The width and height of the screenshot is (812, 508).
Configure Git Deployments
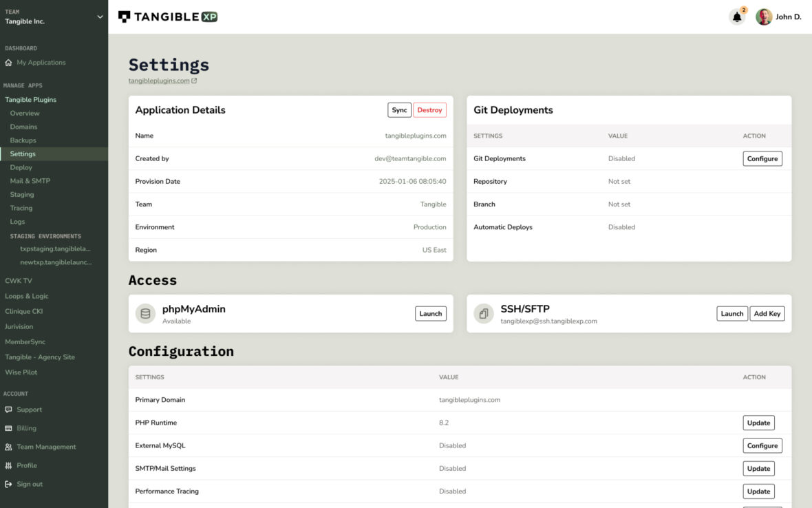[x=762, y=158]
